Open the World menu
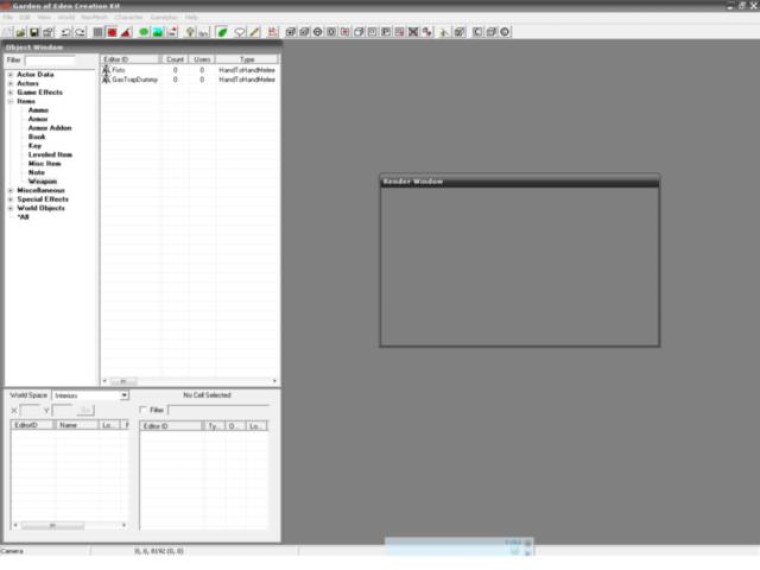Screen dimensions: 760x570 pos(66,17)
